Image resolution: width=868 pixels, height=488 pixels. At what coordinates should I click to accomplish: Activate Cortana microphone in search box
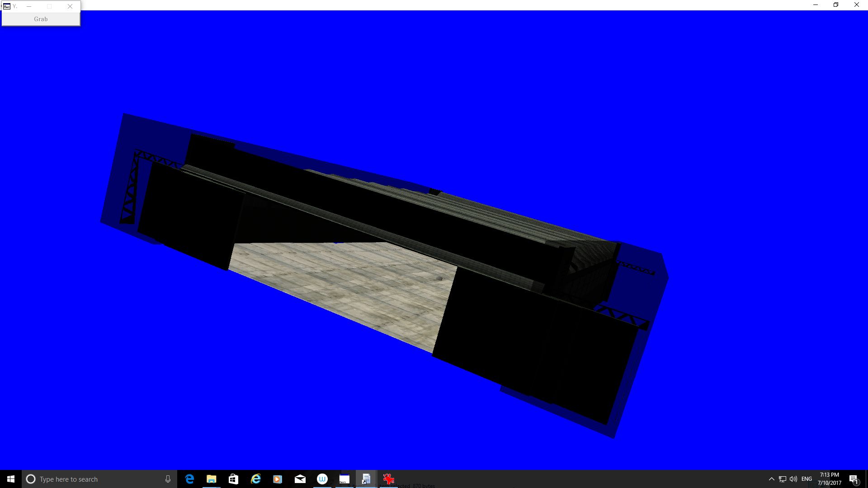pos(168,479)
